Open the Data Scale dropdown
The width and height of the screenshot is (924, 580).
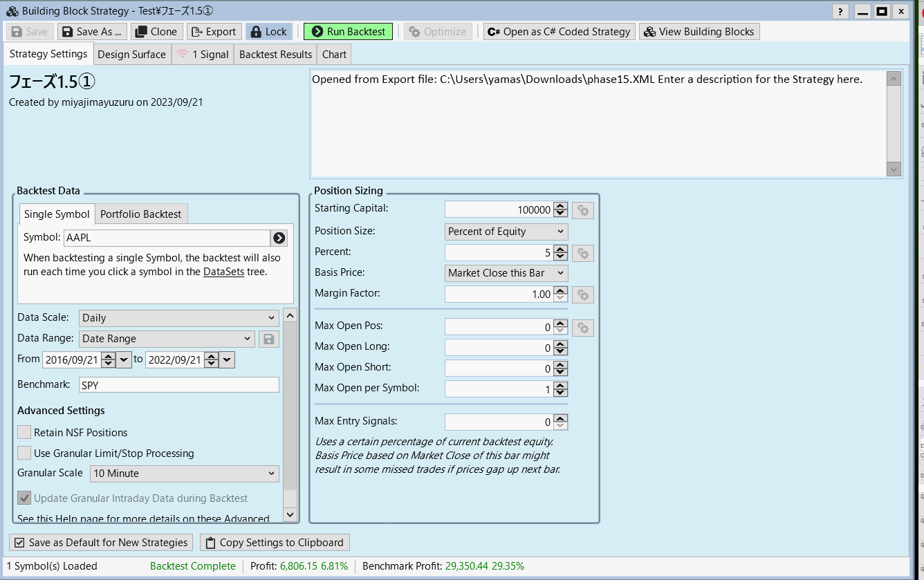(x=178, y=318)
